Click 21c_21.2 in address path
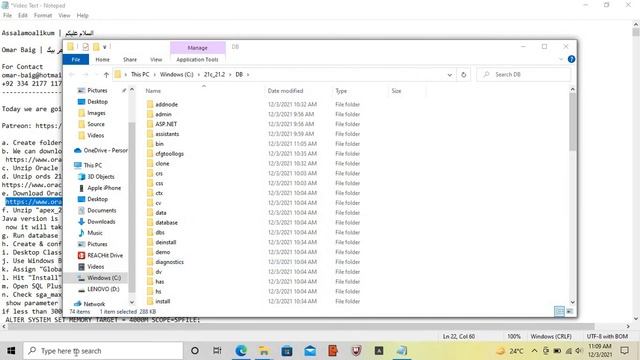 click(214, 75)
